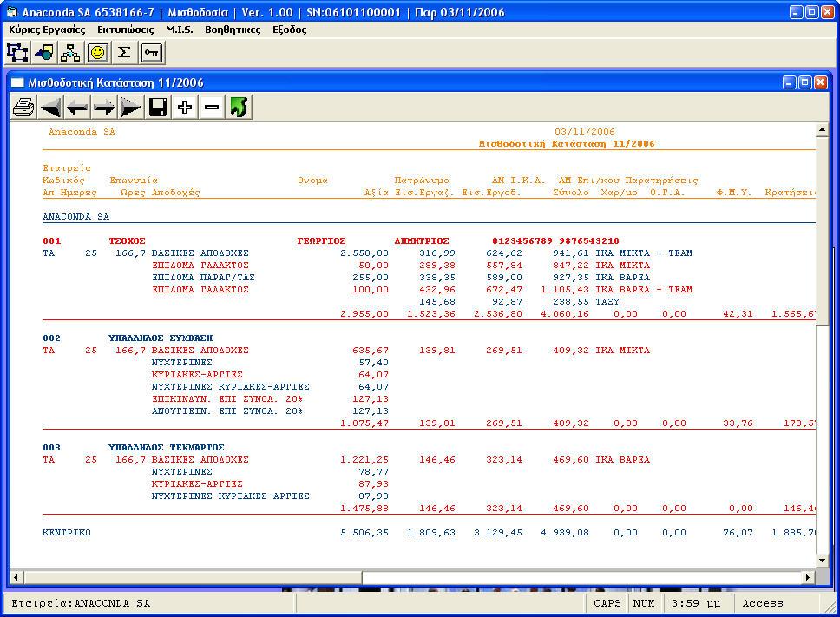Zoom out using the minus button
The width and height of the screenshot is (840, 617).
212,108
